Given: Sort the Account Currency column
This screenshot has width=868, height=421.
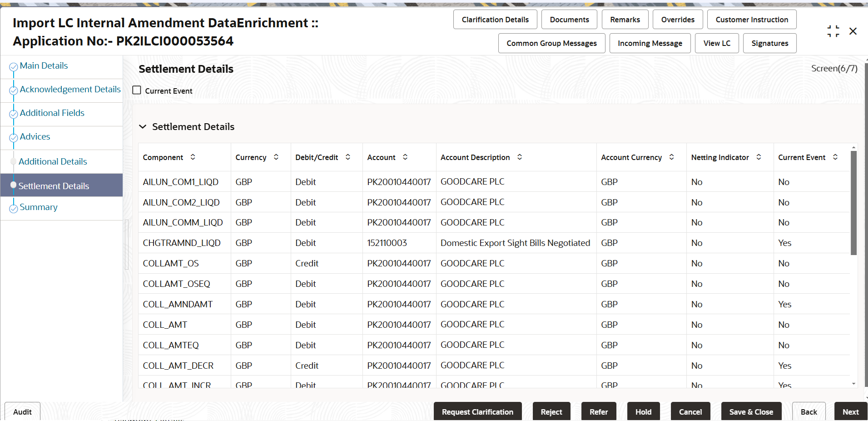Looking at the screenshot, I should coord(671,157).
